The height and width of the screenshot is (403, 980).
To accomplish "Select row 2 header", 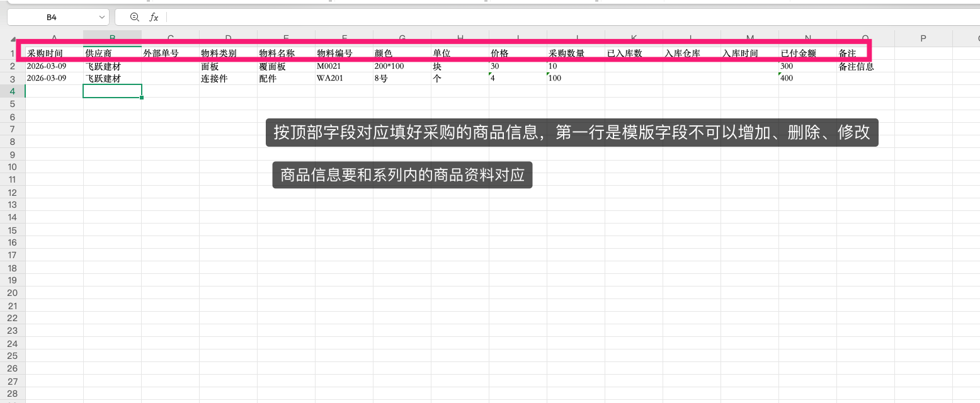I will [x=13, y=66].
